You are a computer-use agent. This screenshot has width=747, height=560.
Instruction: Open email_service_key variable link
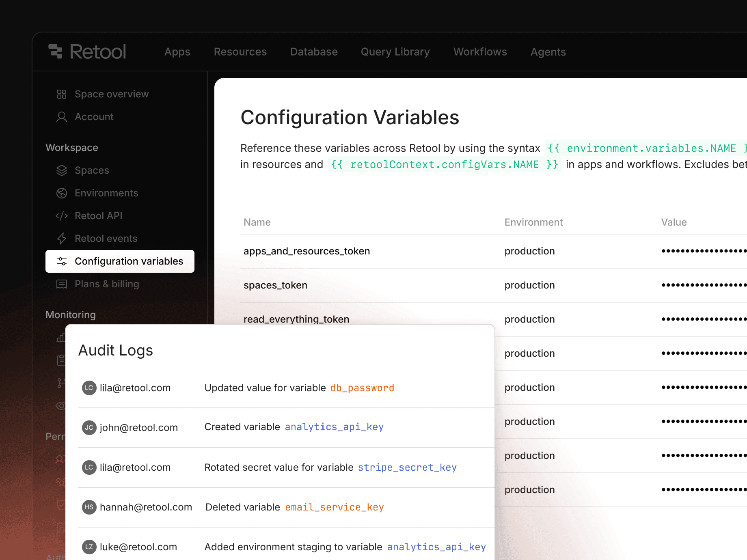pos(335,507)
